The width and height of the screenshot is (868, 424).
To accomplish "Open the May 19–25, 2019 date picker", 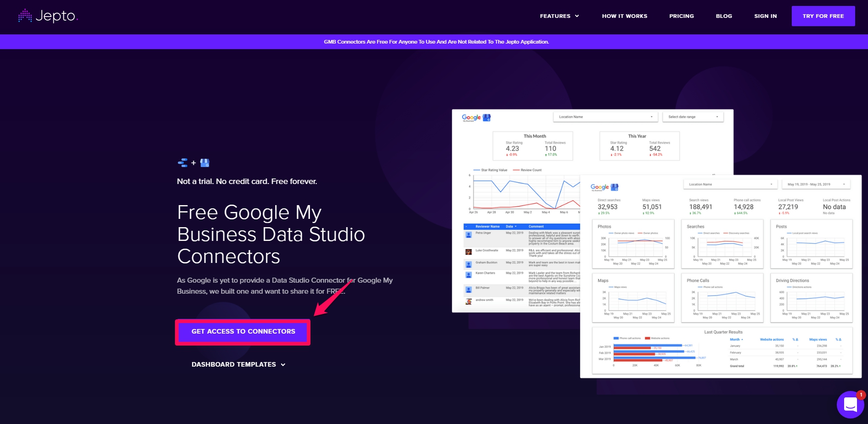I will click(x=816, y=184).
